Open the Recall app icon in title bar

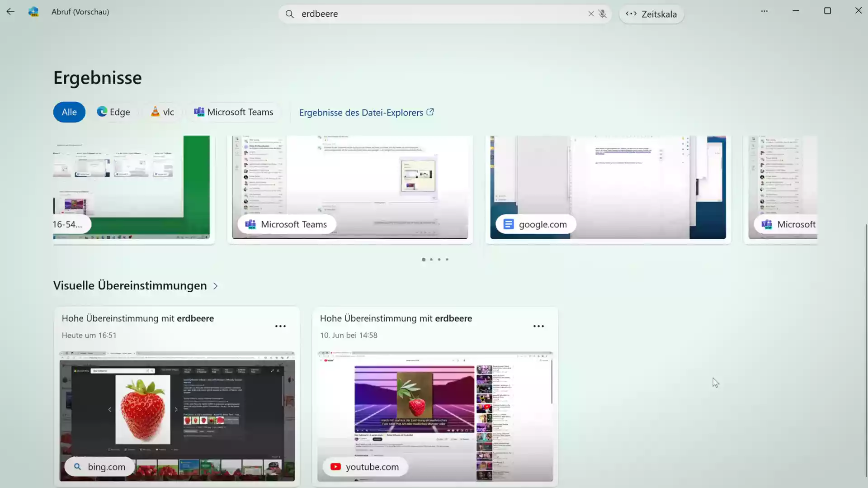click(33, 12)
